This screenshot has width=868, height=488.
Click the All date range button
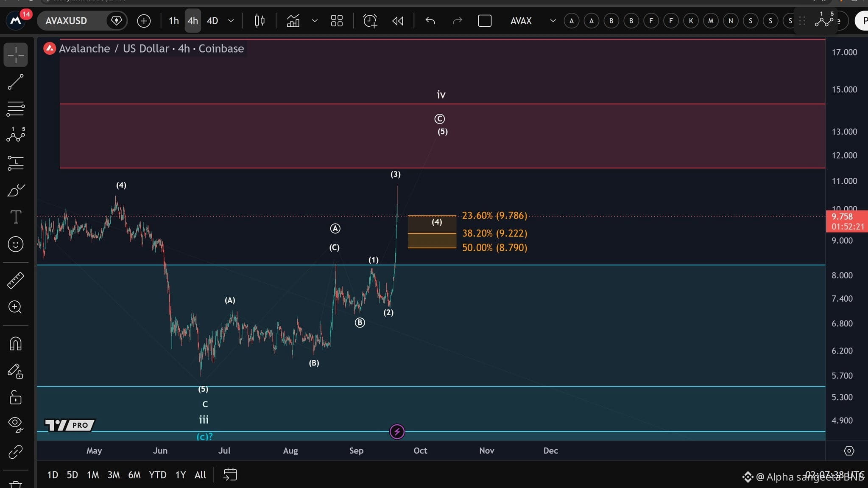200,475
